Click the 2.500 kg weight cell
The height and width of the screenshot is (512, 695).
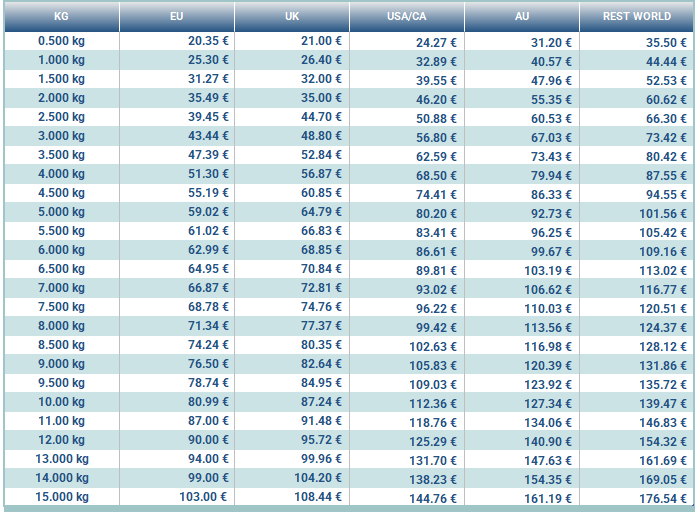click(62, 117)
